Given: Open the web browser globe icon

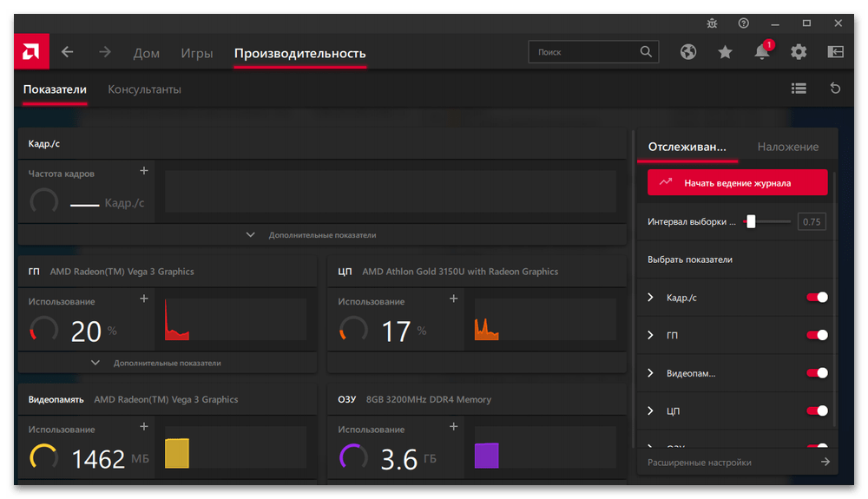Looking at the screenshot, I should [688, 52].
